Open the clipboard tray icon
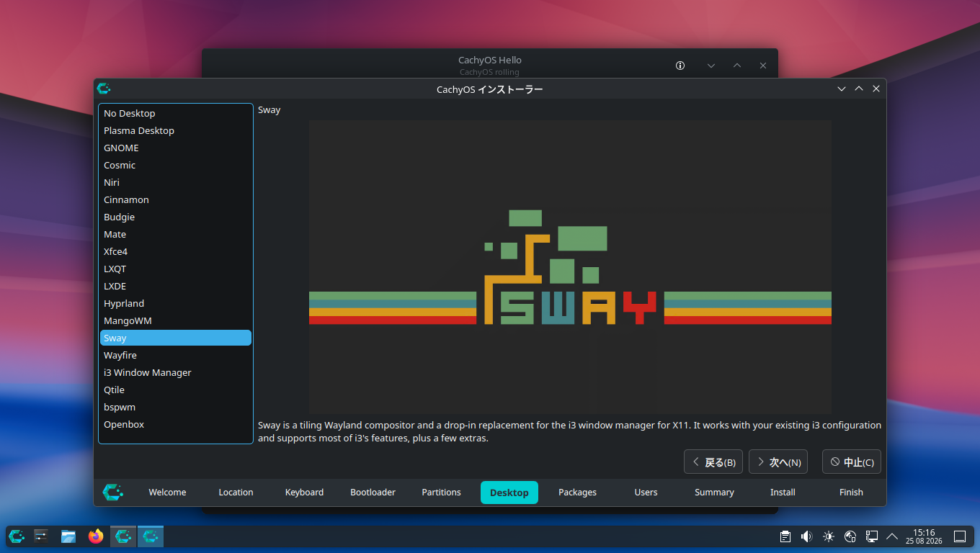The height and width of the screenshot is (553, 980). [785, 536]
